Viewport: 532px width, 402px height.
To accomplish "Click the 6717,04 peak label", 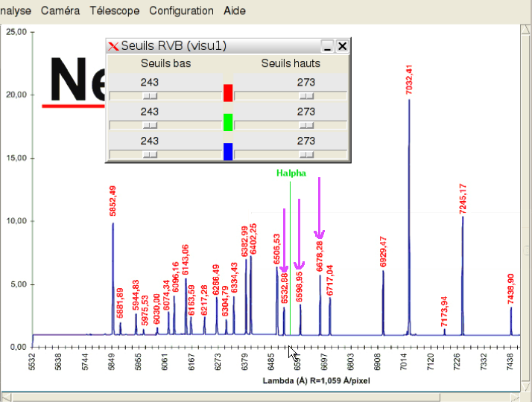I will coord(330,281).
